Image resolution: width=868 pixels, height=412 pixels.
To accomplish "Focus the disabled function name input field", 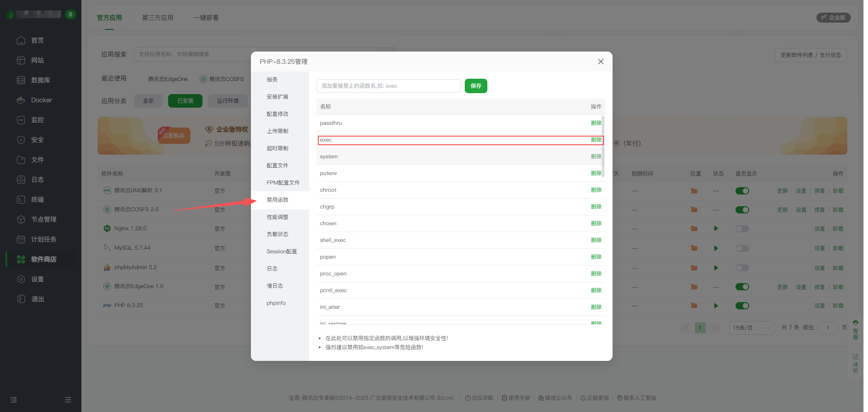I will pos(388,86).
